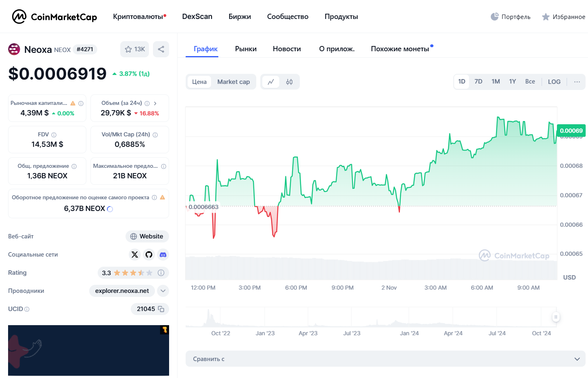Image resolution: width=588 pixels, height=378 pixels.
Task: Click Vol/Mkt Cap info icon
Action: pos(155,135)
